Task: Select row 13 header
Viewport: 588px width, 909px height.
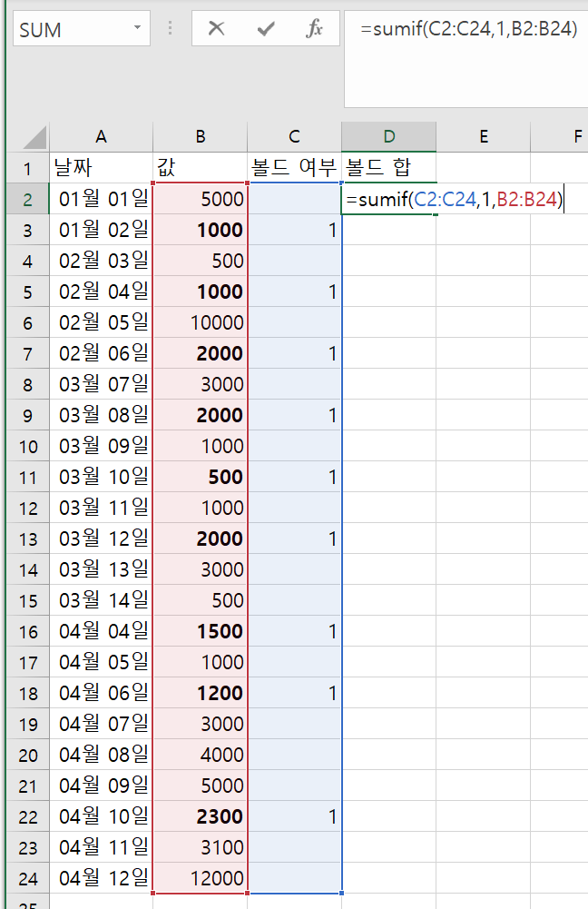Action: pos(27,539)
